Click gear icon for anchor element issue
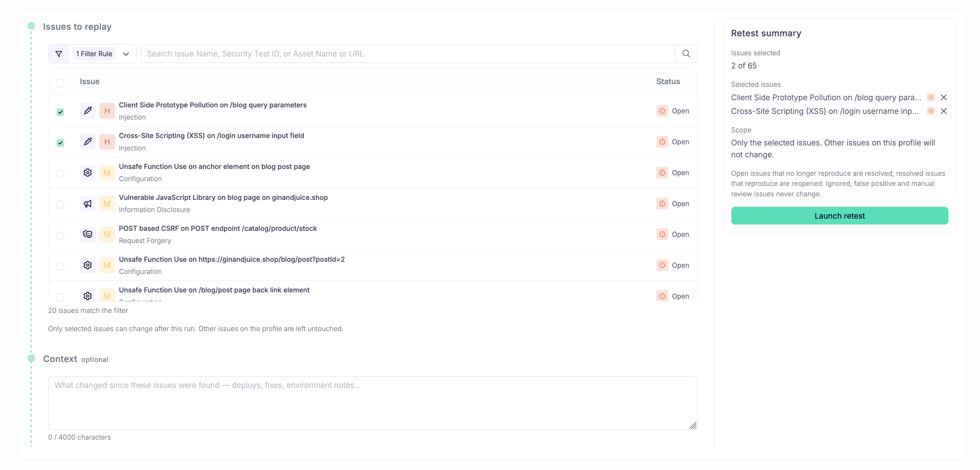This screenshot has width=980, height=470. [x=87, y=173]
